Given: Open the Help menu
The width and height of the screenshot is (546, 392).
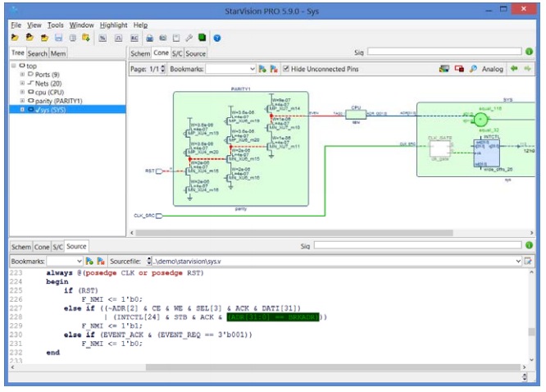Looking at the screenshot, I should 140,25.
